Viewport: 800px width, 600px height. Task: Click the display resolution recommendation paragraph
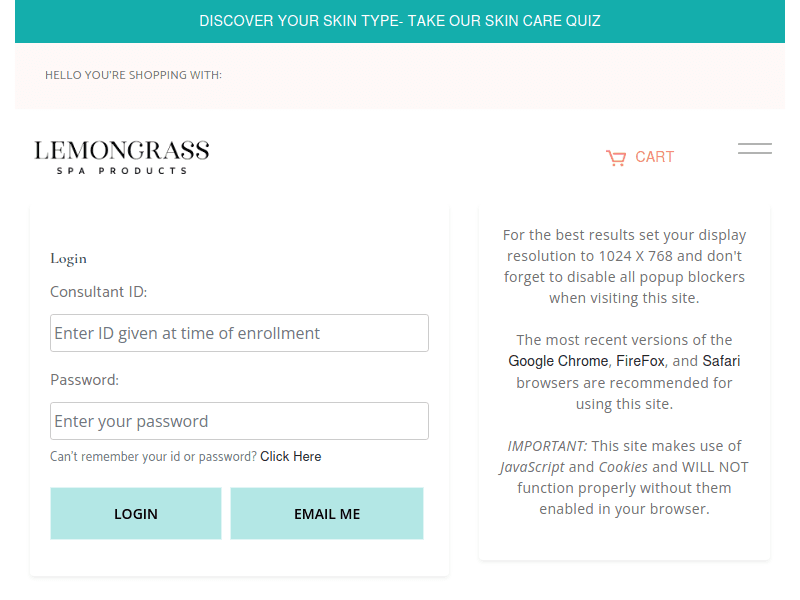point(624,267)
